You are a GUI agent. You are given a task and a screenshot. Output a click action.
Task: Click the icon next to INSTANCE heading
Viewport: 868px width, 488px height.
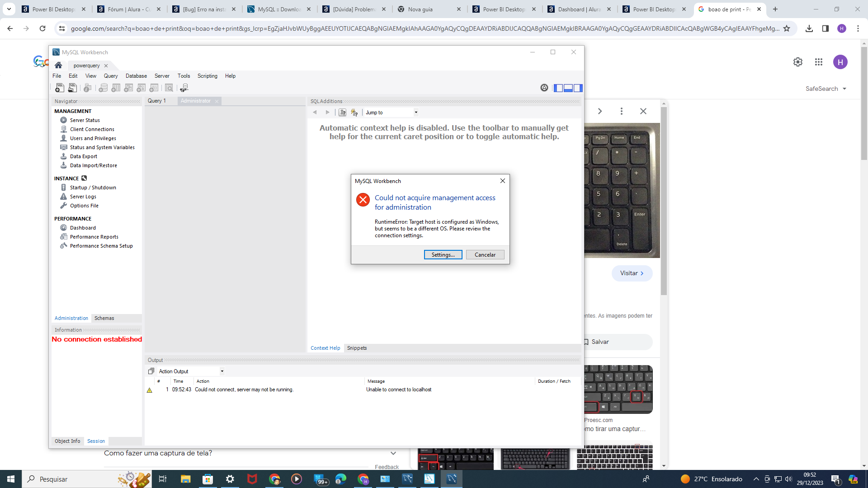tap(84, 178)
